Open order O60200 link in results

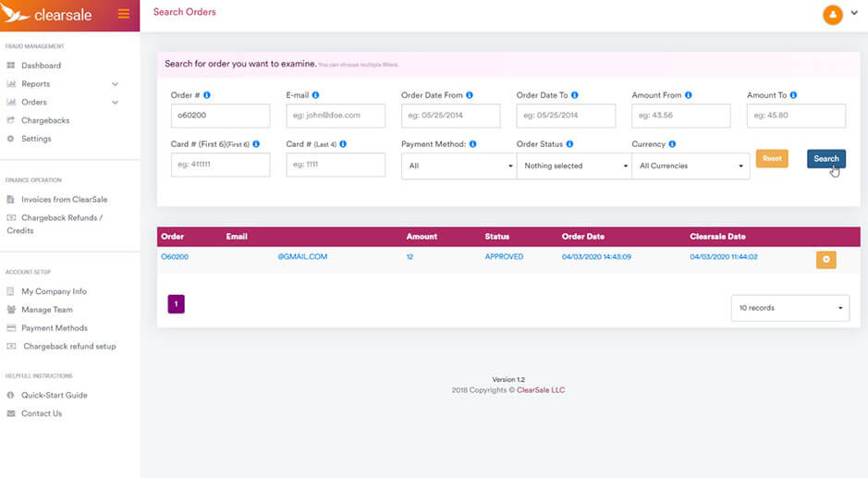click(175, 256)
